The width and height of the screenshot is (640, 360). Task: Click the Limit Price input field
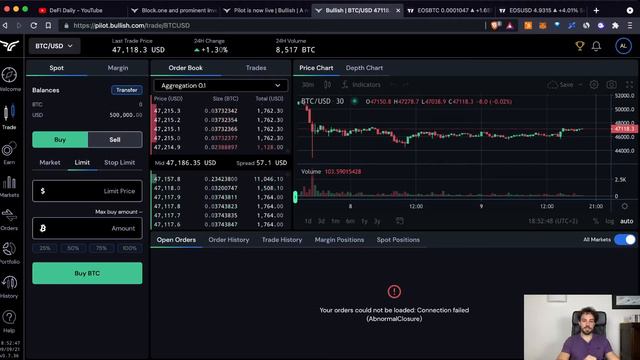[x=87, y=191]
